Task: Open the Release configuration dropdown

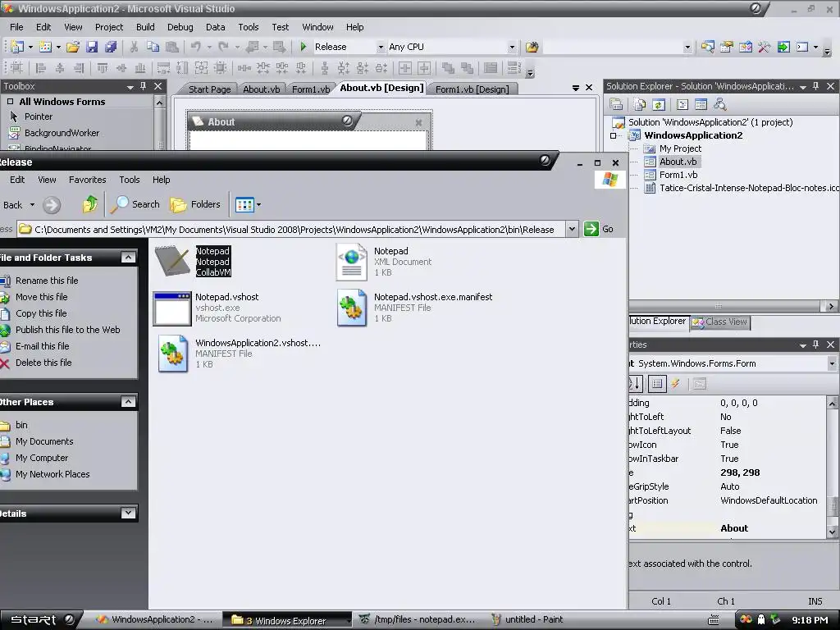Action: 381,47
